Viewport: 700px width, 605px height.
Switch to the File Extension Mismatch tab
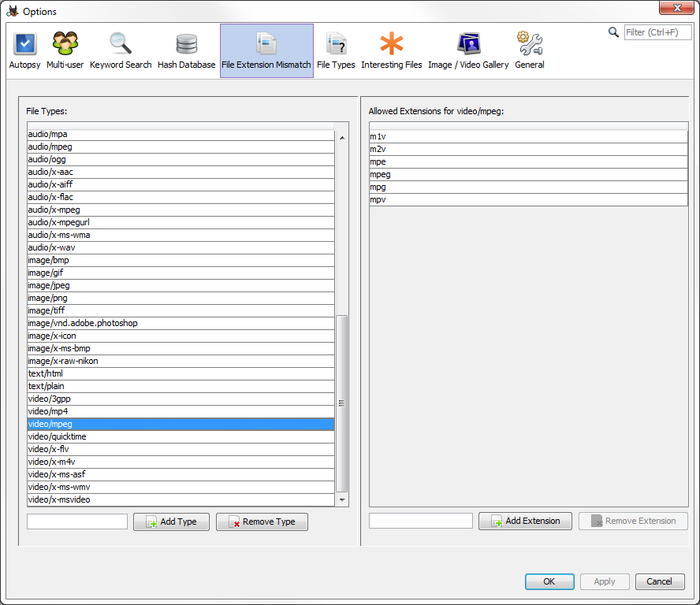[266, 47]
